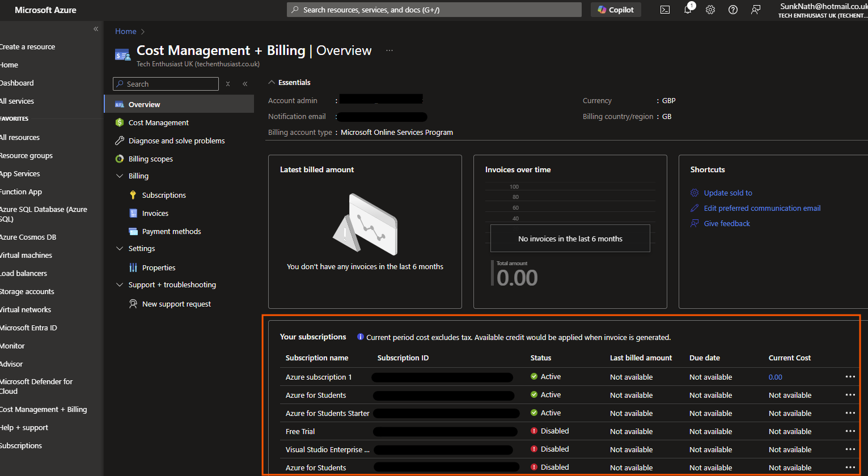
Task: View notifications from the bell icon
Action: [687, 10]
